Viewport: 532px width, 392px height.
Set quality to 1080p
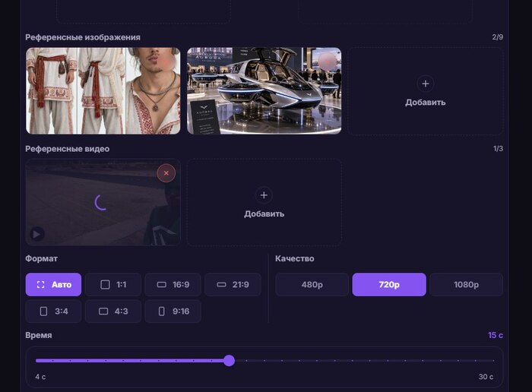466,285
